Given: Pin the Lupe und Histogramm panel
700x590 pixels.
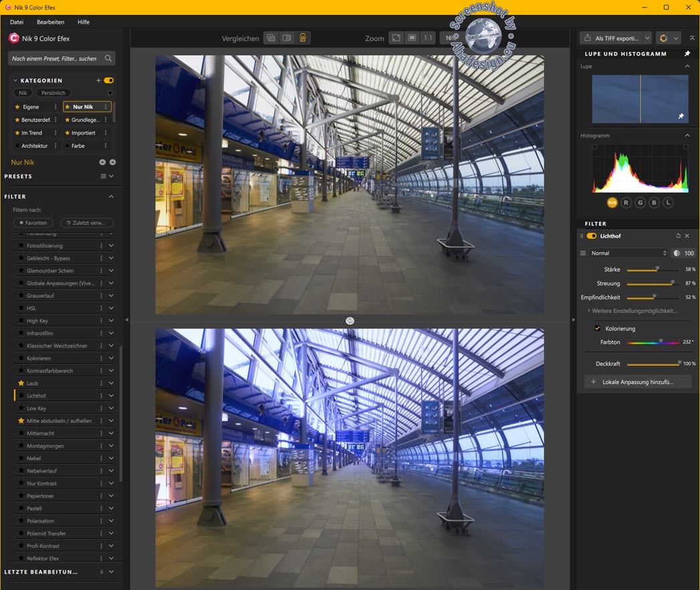Looking at the screenshot, I should pos(687,54).
